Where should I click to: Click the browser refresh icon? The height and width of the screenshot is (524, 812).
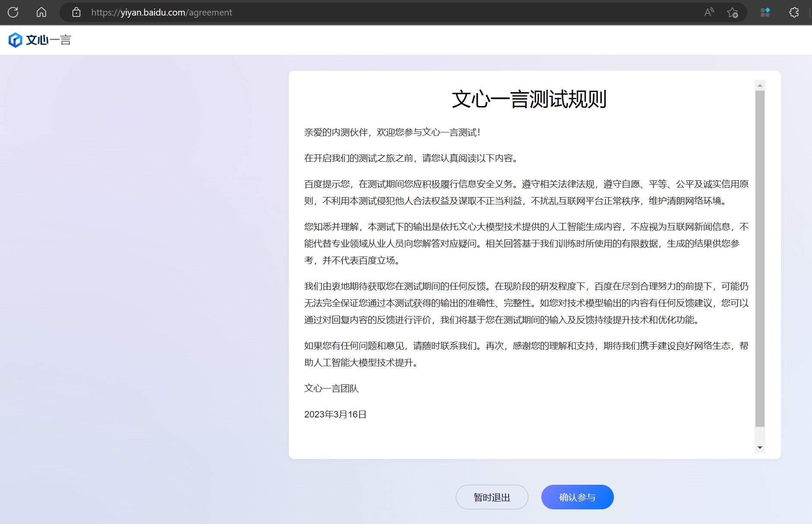point(13,12)
